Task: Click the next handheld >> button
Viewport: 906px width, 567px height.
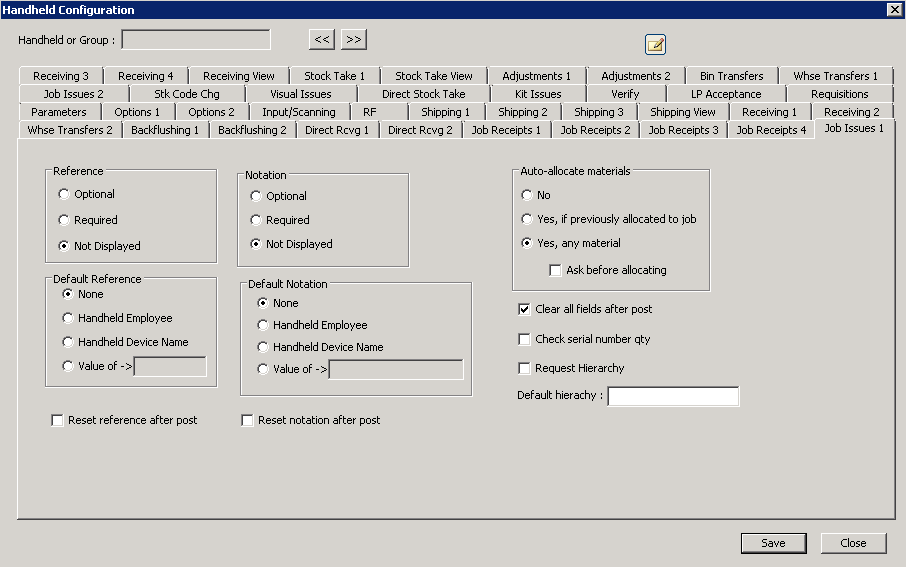Action: click(x=354, y=40)
